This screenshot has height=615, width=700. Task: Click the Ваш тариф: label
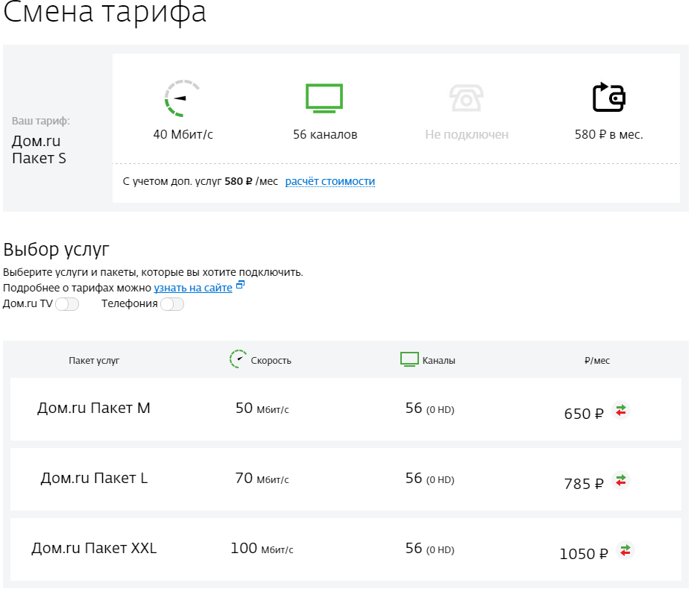(x=40, y=121)
